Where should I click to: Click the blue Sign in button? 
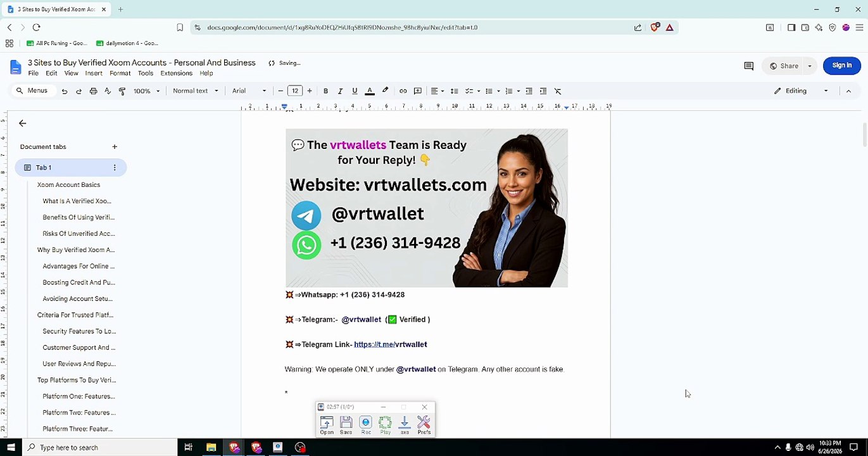pos(841,65)
